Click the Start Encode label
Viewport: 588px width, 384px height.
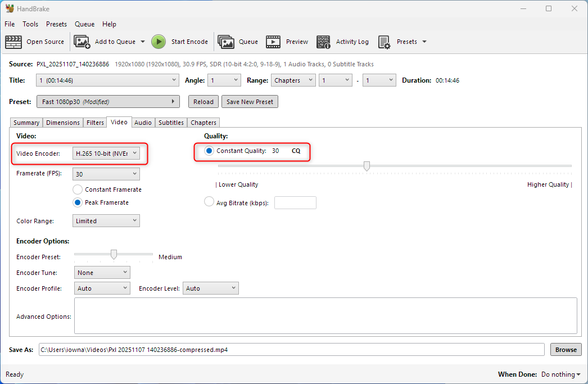coord(189,42)
